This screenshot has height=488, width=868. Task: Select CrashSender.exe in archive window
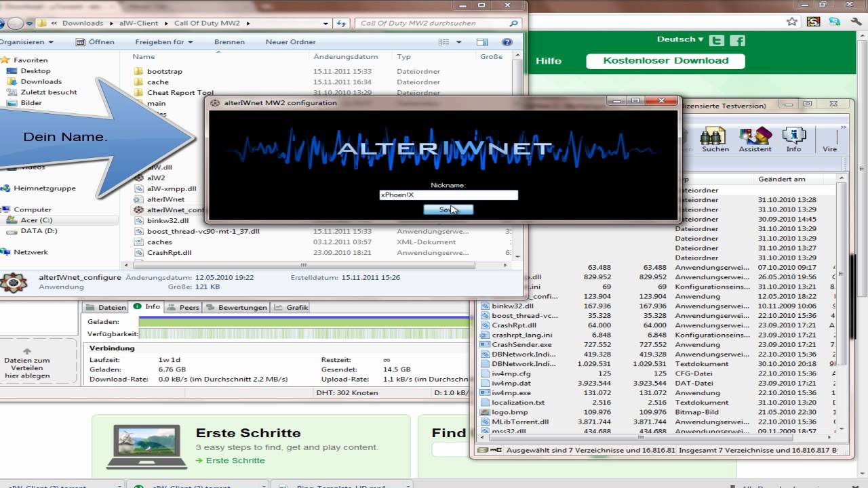click(x=521, y=344)
